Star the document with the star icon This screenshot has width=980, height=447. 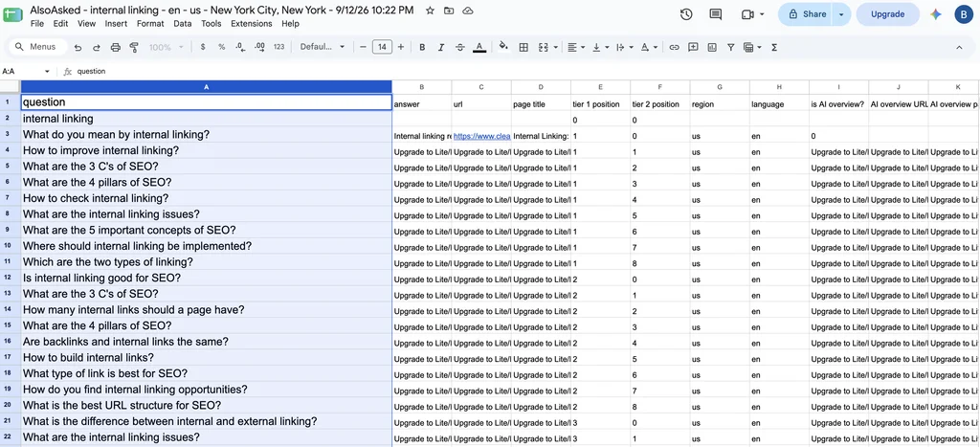[x=430, y=11]
